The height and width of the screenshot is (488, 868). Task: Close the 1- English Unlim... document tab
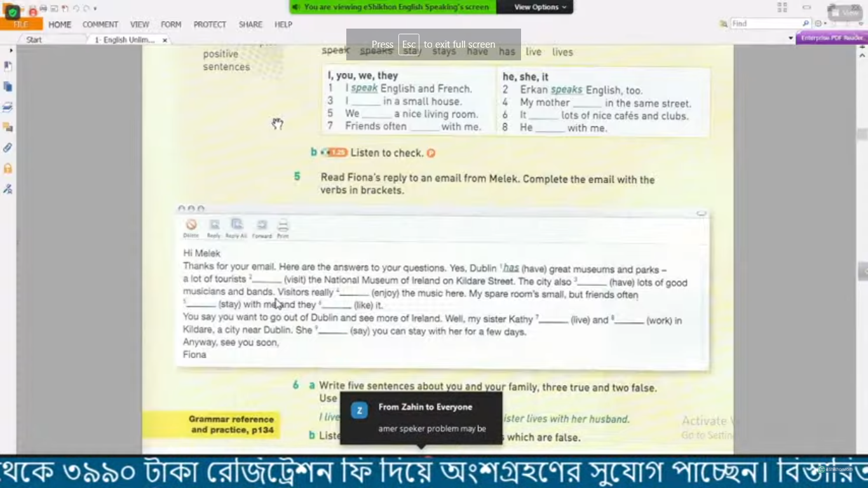click(x=165, y=40)
